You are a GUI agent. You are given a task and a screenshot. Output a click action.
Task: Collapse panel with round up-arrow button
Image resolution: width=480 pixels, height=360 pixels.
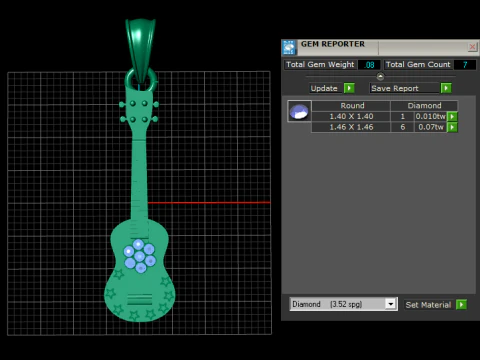coord(380,77)
